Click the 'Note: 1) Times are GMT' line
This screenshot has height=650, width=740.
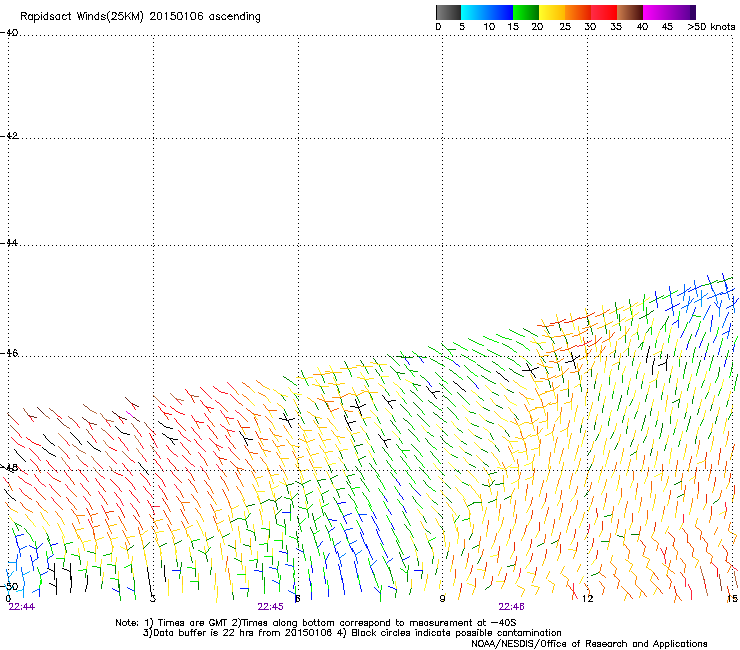[315, 623]
